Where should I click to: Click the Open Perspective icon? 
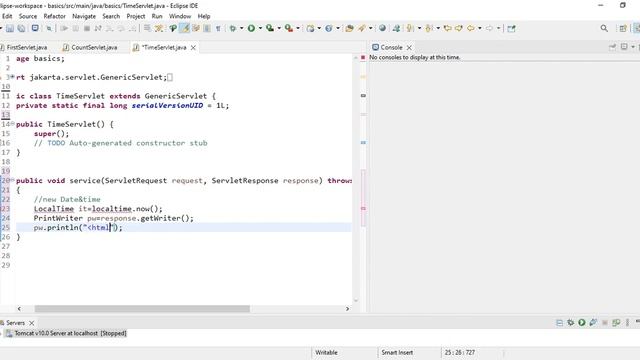point(623,28)
